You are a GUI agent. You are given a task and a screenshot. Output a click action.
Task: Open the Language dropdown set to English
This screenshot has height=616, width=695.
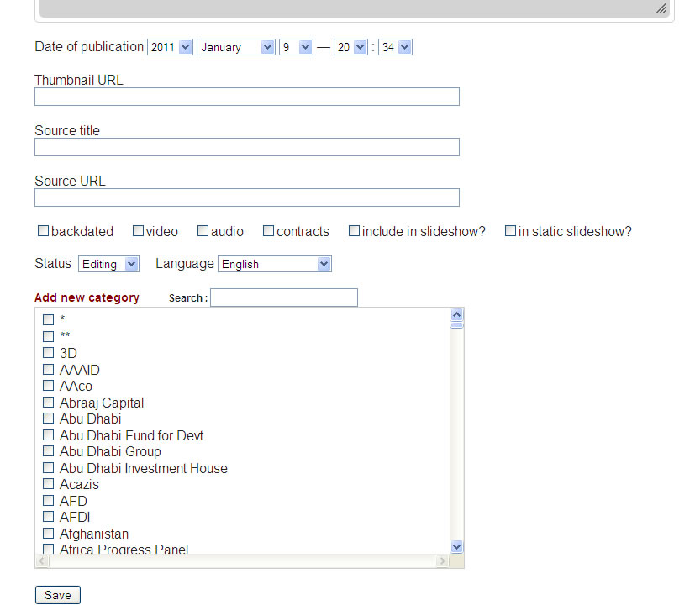tap(275, 264)
